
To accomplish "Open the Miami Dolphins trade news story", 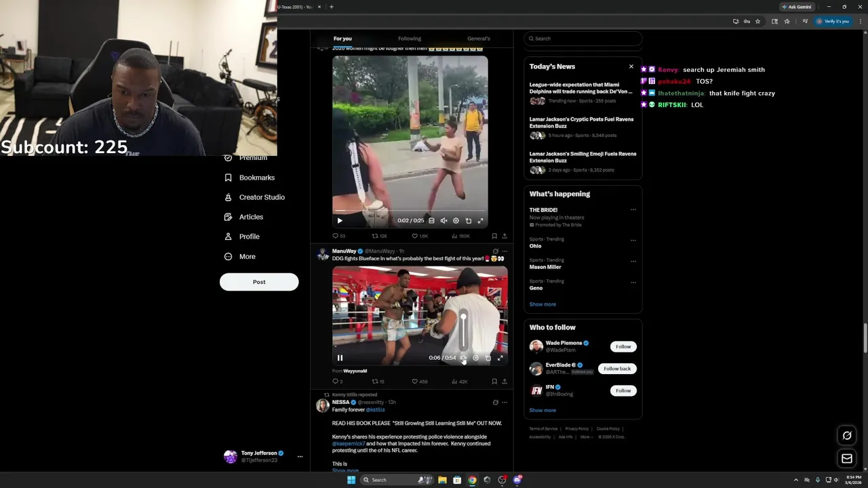I will 583,93.
